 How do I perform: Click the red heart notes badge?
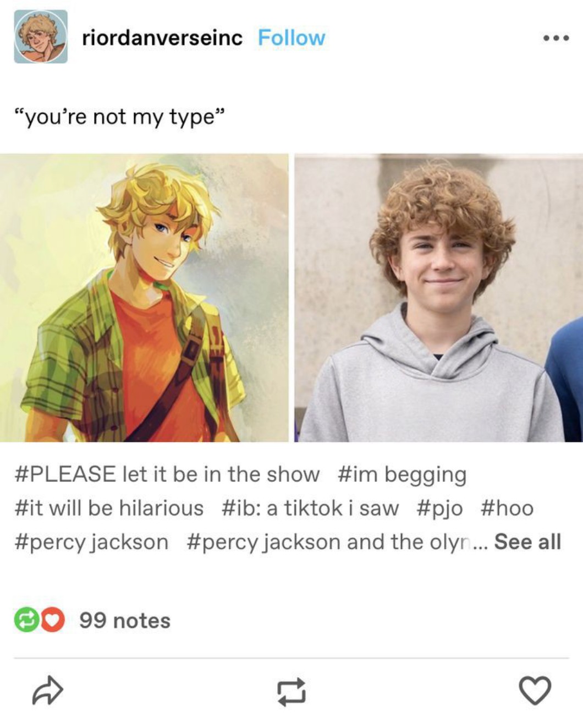click(52, 620)
